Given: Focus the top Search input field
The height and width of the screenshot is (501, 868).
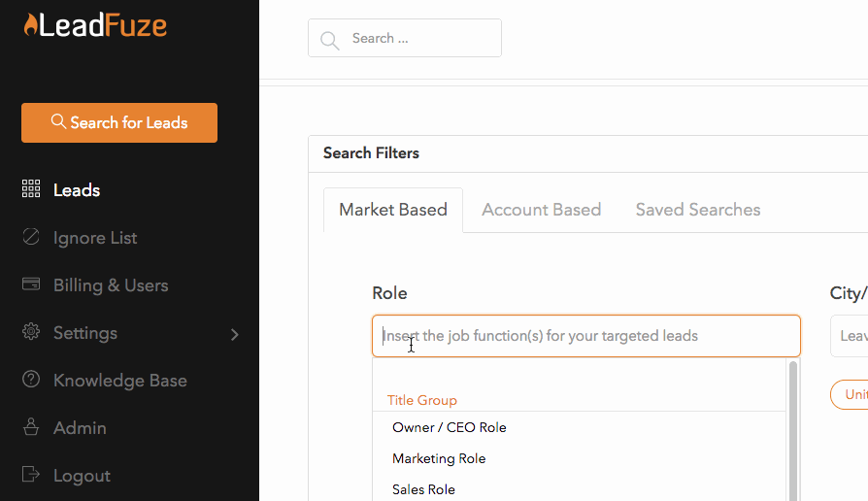Looking at the screenshot, I should click(x=417, y=39).
